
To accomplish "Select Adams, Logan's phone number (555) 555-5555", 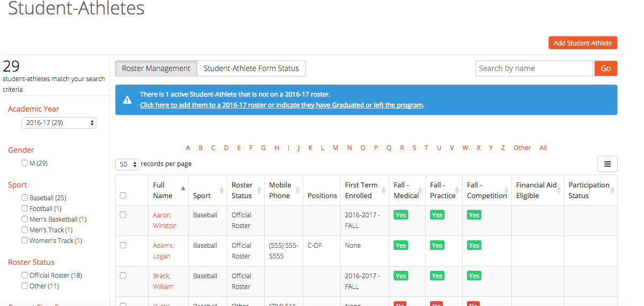I will [x=282, y=250].
